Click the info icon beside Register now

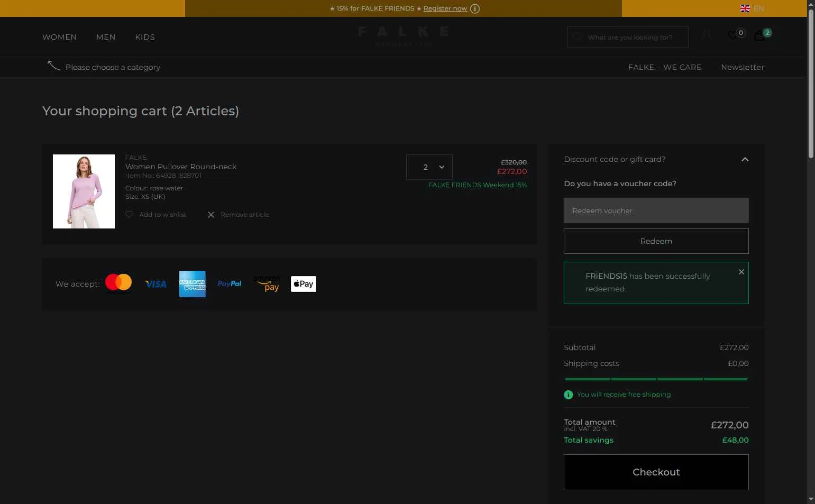pos(475,8)
